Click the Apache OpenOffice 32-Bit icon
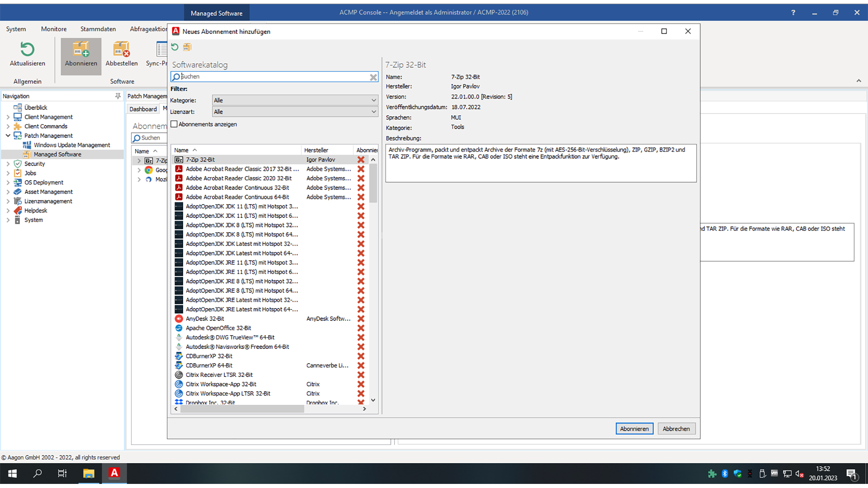The height and width of the screenshot is (488, 868). (179, 328)
